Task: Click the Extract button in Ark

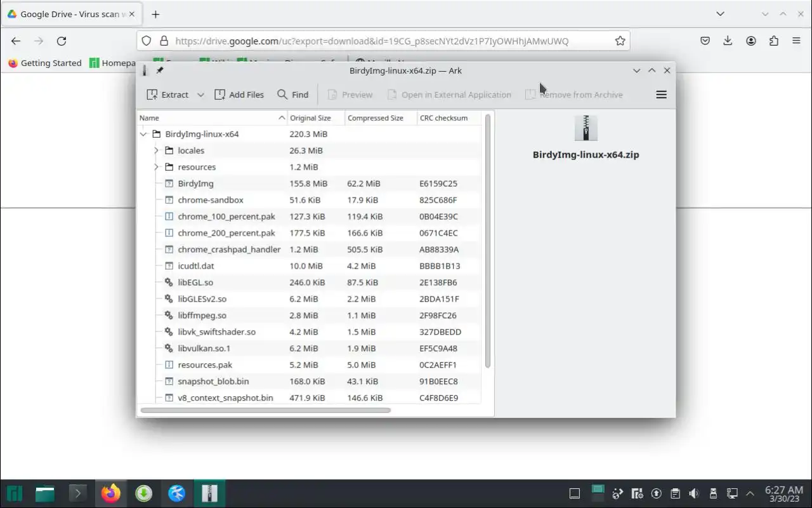Action: coord(167,95)
